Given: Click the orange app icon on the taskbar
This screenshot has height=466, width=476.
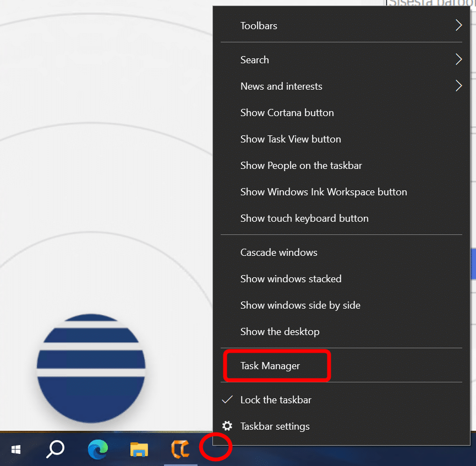Looking at the screenshot, I should [180, 449].
